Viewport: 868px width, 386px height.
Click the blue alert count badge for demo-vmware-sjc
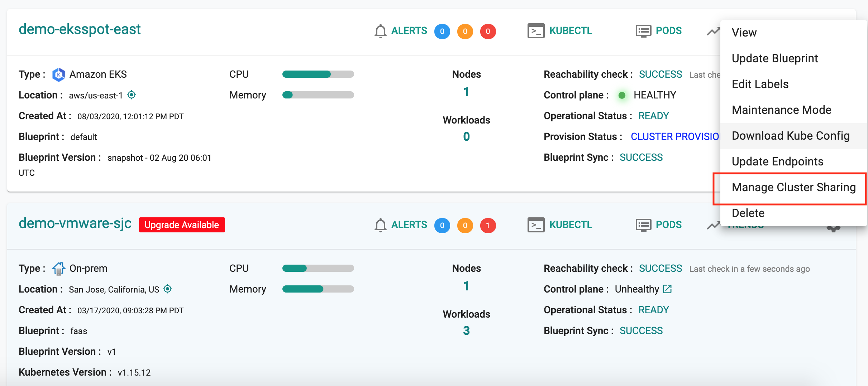point(442,226)
